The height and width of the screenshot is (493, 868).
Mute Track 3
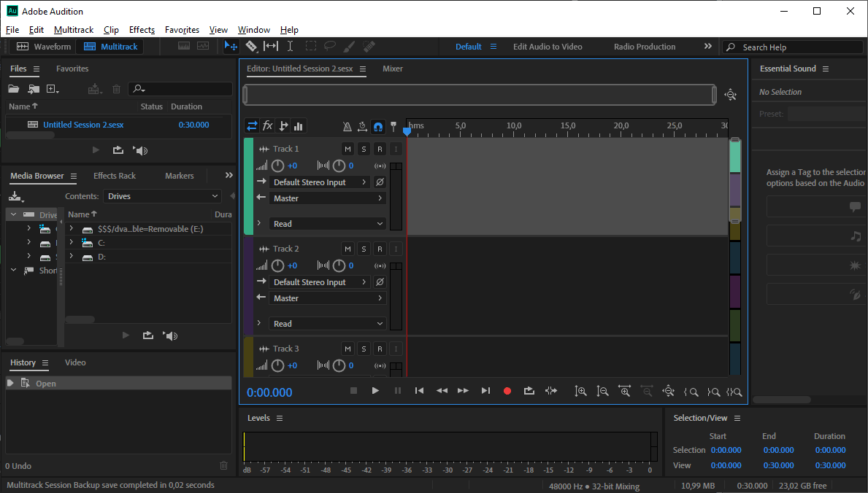pyautogui.click(x=347, y=349)
